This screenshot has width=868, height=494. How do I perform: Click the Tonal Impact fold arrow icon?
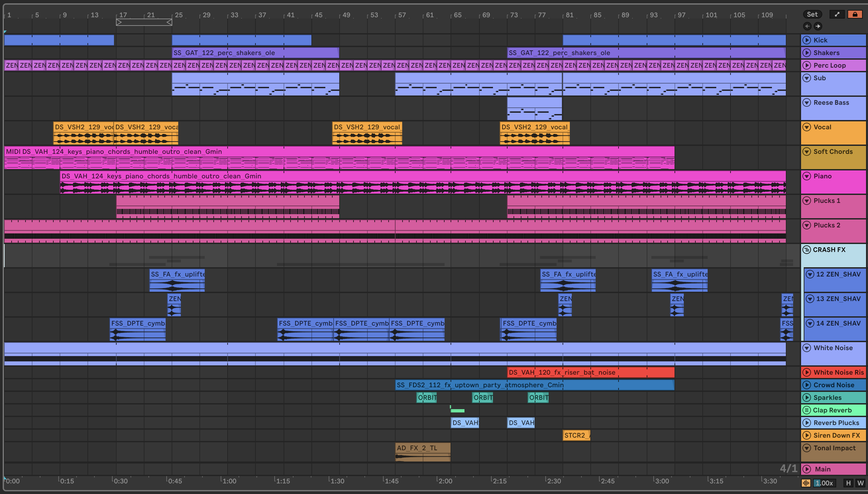[807, 448]
